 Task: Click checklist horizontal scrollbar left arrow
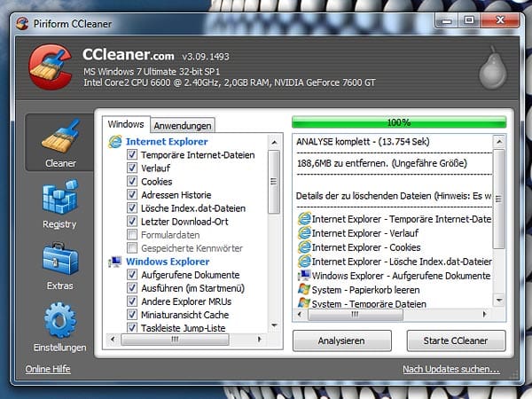pyautogui.click(x=113, y=339)
